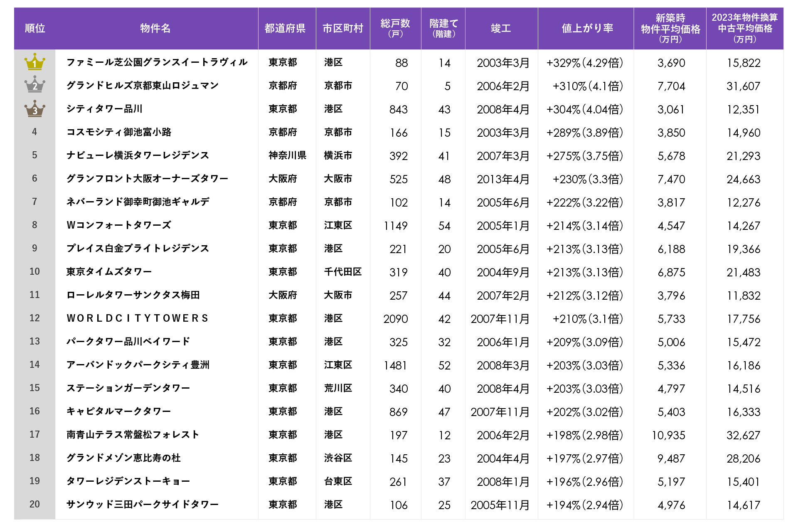This screenshot has height=532, width=798.
Task: Click the 2013年4月 completion date
Action: (503, 179)
